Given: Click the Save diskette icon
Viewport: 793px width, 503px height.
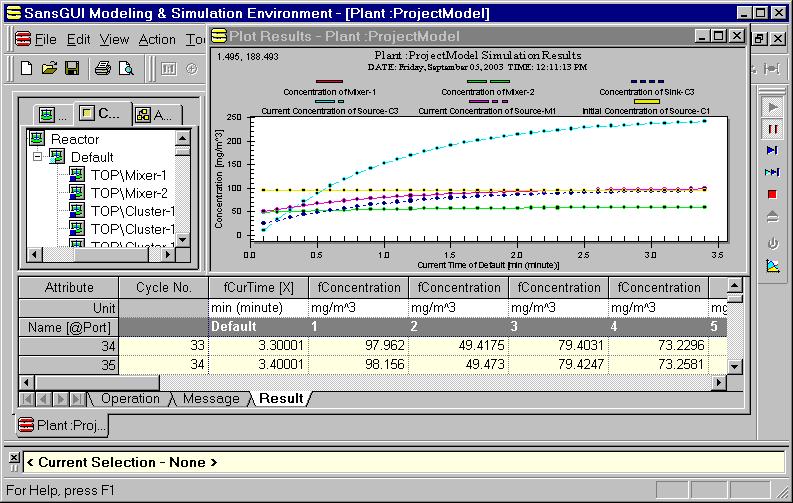Looking at the screenshot, I should (x=71, y=69).
